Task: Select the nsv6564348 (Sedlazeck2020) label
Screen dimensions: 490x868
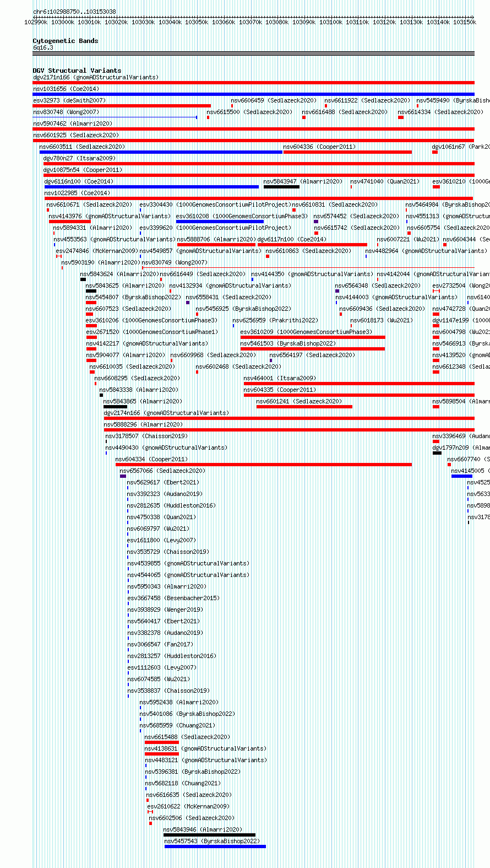Action: (378, 285)
